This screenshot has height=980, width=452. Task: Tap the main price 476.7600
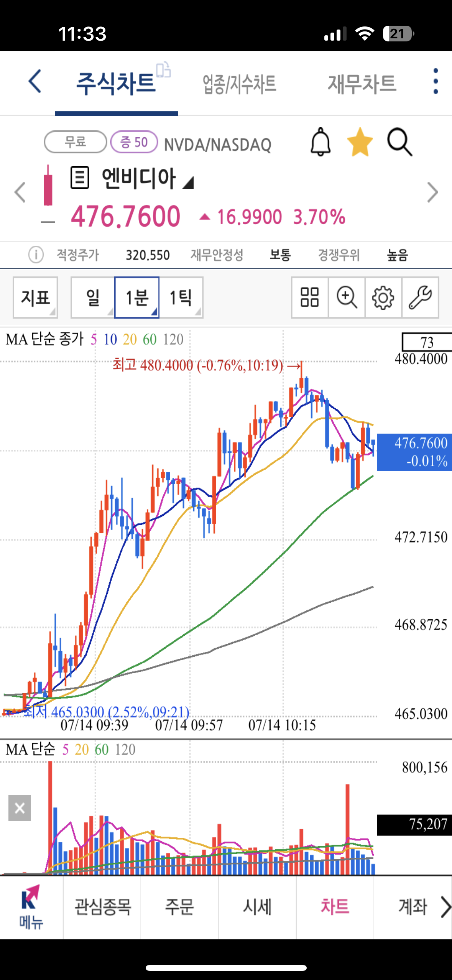(x=126, y=216)
